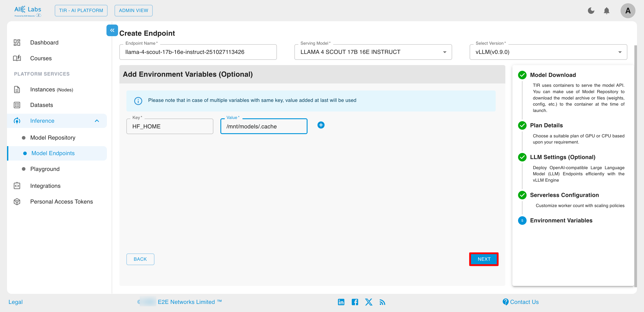Click Model Download step title
The width and height of the screenshot is (644, 312).
553,75
